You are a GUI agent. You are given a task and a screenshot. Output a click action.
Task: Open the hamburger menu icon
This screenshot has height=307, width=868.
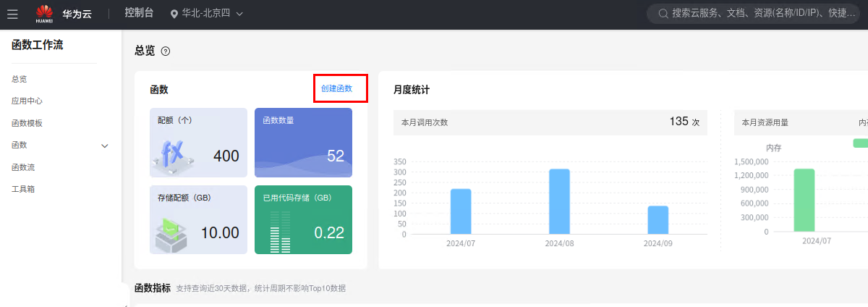tap(12, 14)
